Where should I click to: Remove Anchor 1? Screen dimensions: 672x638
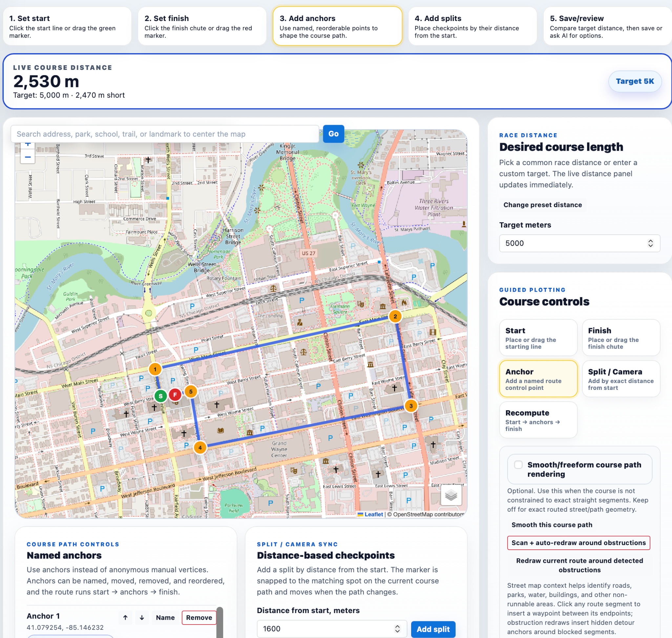[199, 617]
